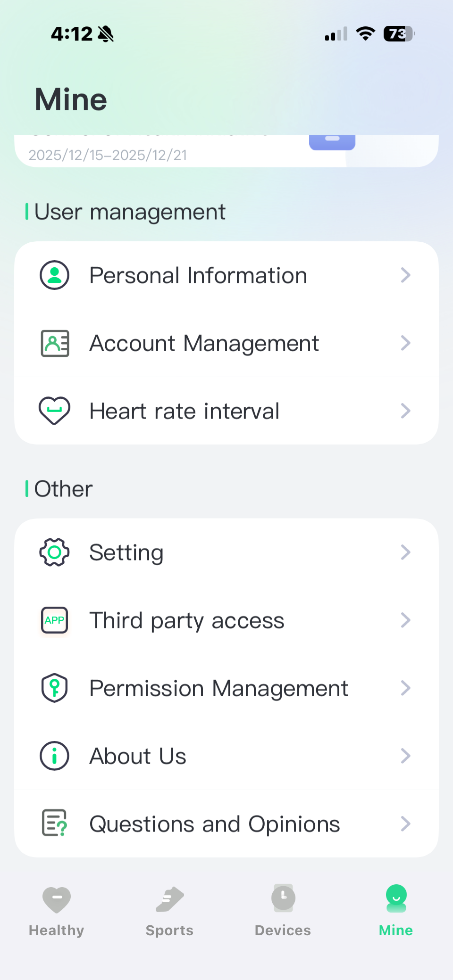
Task: Click the Setting gear icon
Action: (x=54, y=552)
